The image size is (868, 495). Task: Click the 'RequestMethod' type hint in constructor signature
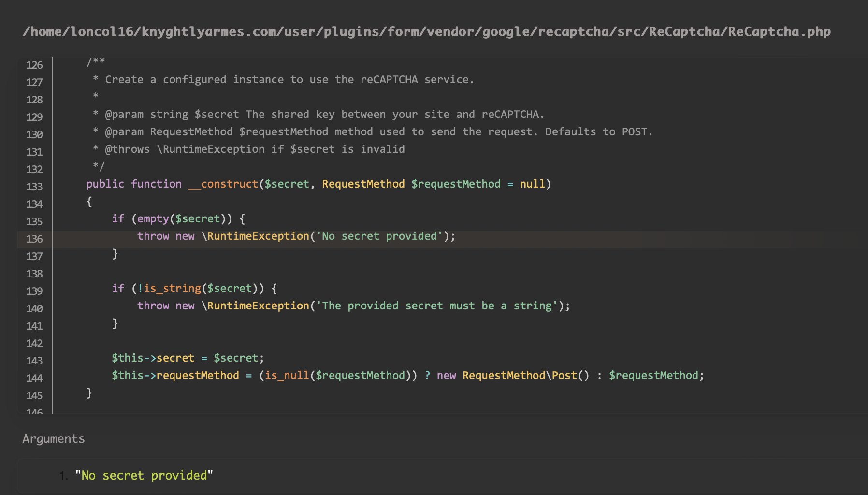(x=363, y=184)
